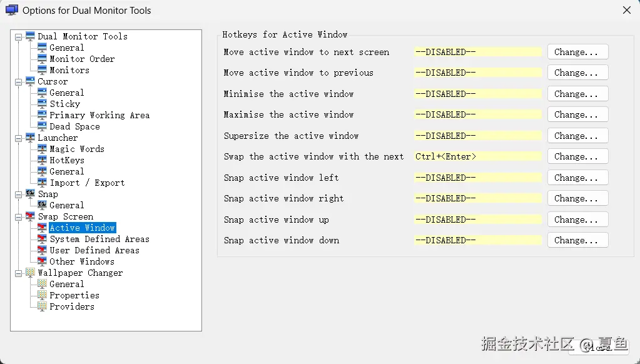This screenshot has width=640, height=364.
Task: Select Primary Working Area in the tree
Action: coord(99,115)
